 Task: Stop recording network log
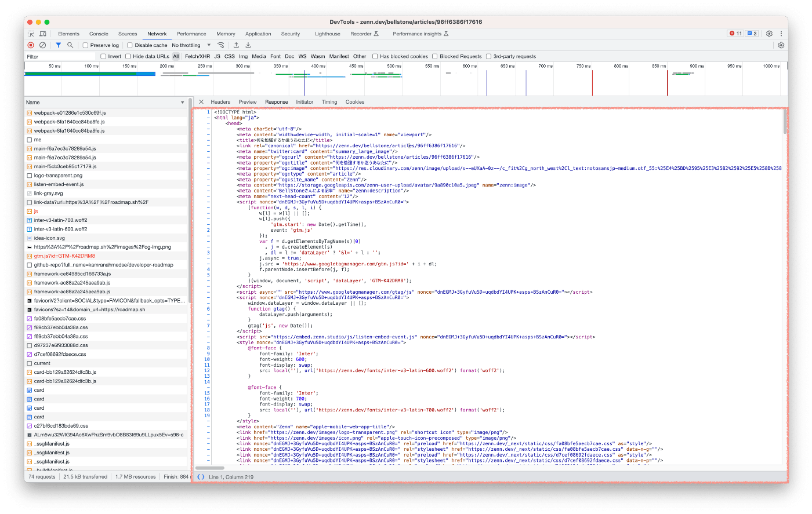[x=31, y=45]
